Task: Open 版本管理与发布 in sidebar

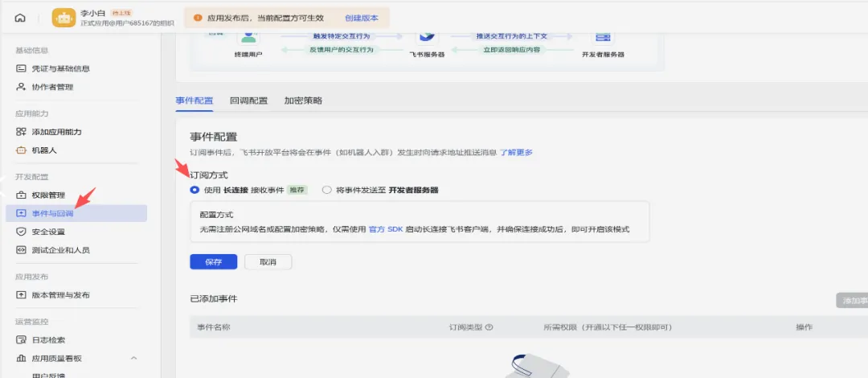Action: coord(60,295)
